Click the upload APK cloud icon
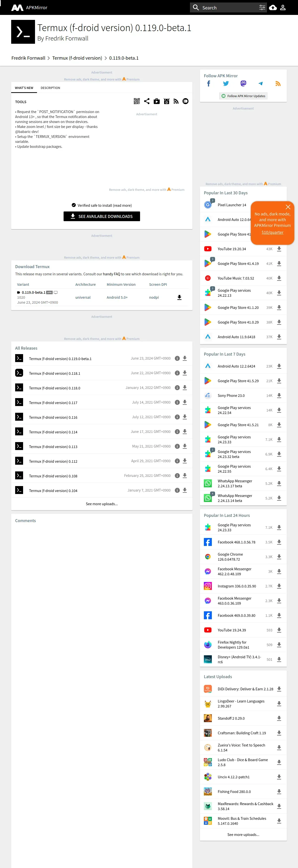This screenshot has height=868, width=298. coord(273,7)
